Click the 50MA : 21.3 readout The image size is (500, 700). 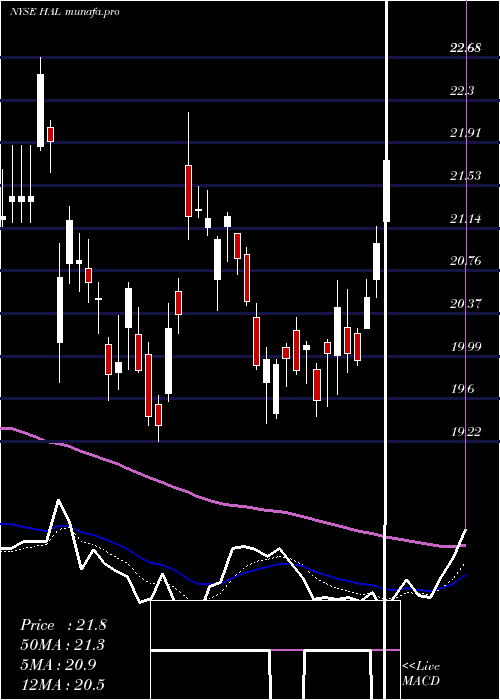(x=63, y=645)
